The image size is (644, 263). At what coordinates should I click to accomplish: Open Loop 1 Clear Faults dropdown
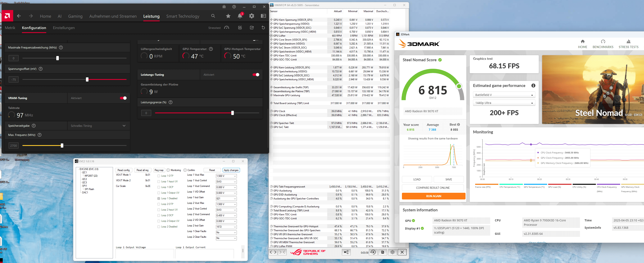(226, 232)
